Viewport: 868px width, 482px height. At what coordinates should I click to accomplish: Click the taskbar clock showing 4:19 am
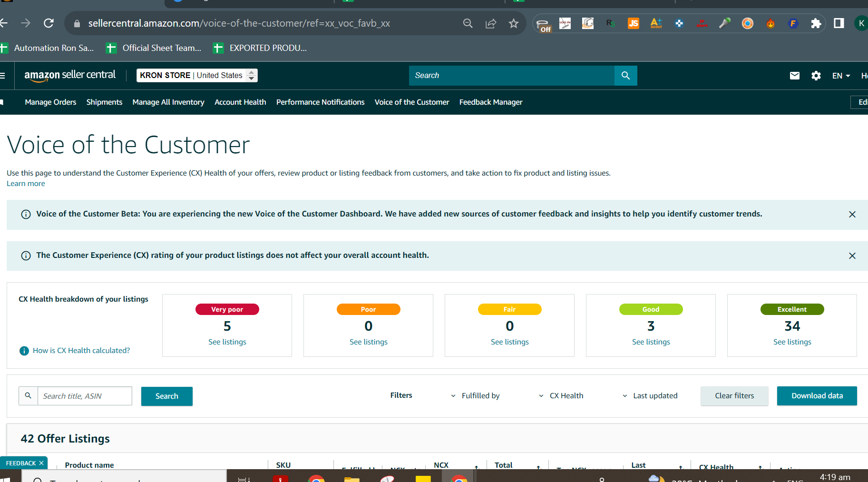tap(835, 477)
